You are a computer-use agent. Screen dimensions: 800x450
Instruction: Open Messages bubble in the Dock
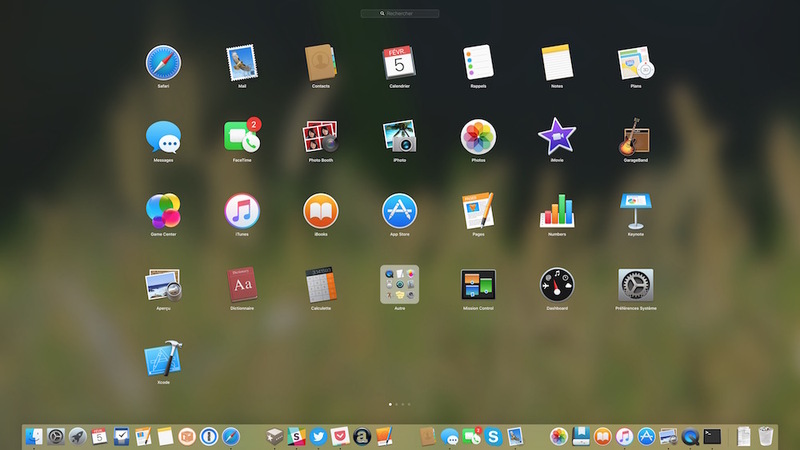click(449, 437)
